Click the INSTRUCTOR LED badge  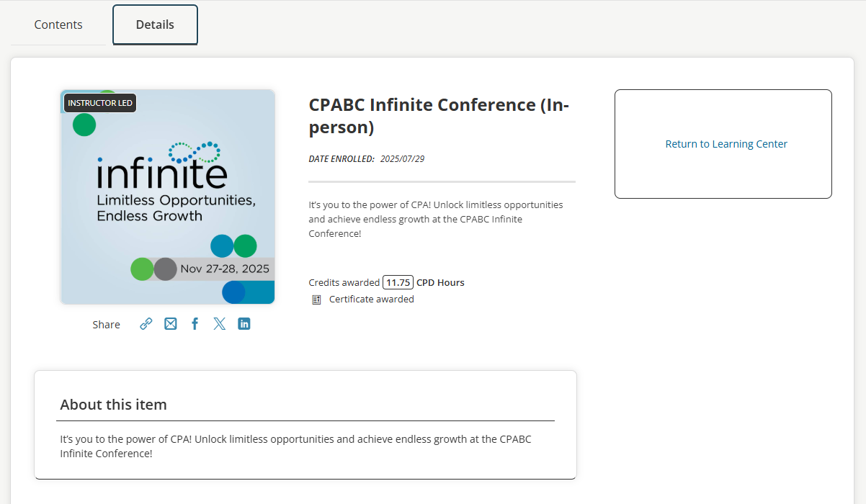coord(100,103)
